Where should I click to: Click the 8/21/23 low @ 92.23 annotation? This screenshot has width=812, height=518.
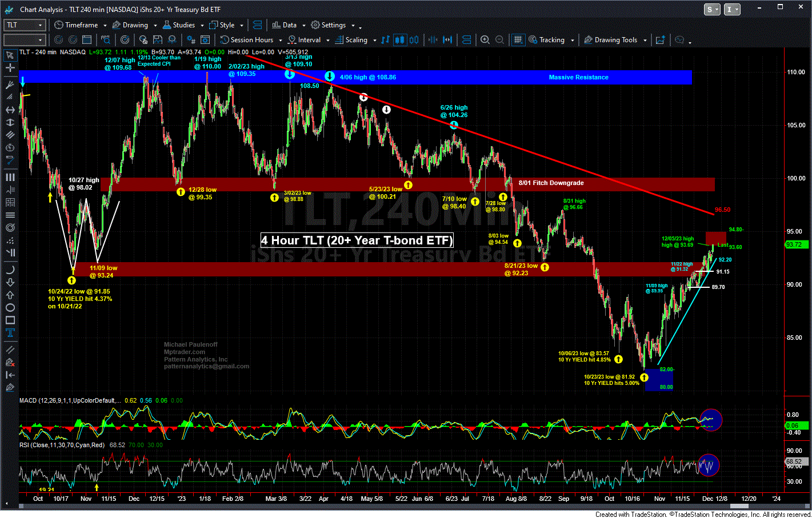521,269
